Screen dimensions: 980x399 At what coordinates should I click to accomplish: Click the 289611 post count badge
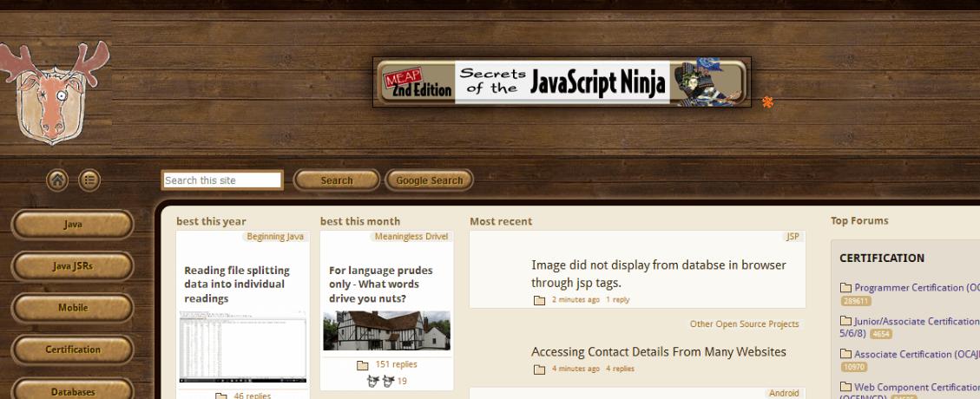click(x=856, y=301)
